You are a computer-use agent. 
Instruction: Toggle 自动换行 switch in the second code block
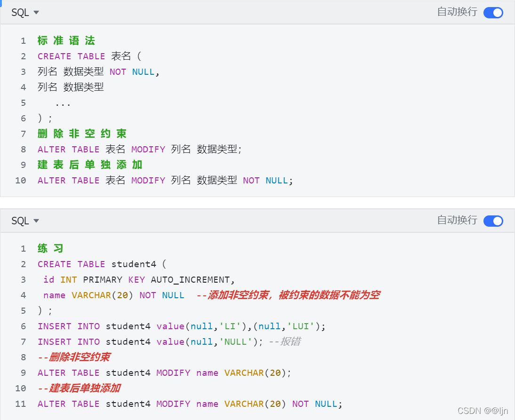coord(493,221)
